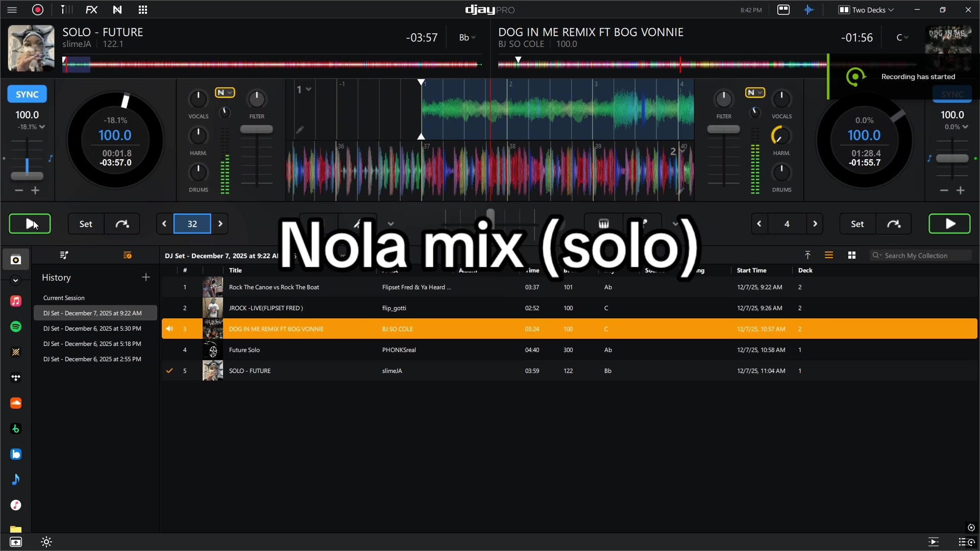Screen dimensions: 980x551
Task: Switch to the history tab
Action: pos(128,255)
